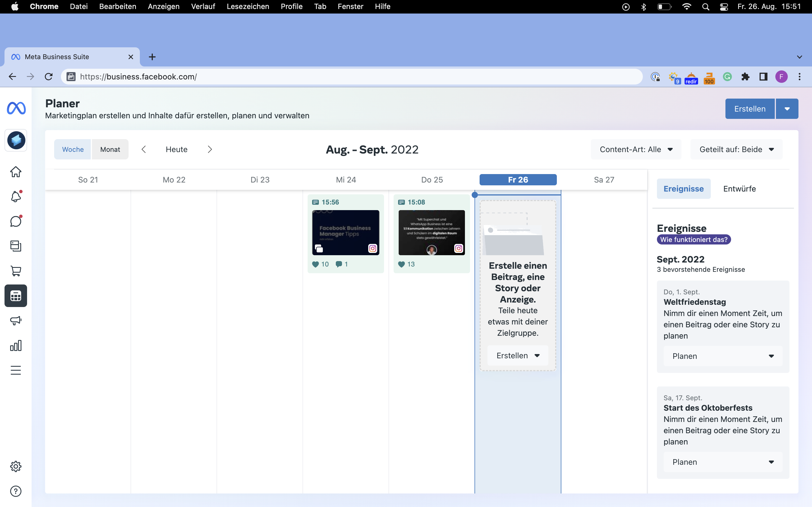Switch to the Entwürfe tab

[x=739, y=189]
